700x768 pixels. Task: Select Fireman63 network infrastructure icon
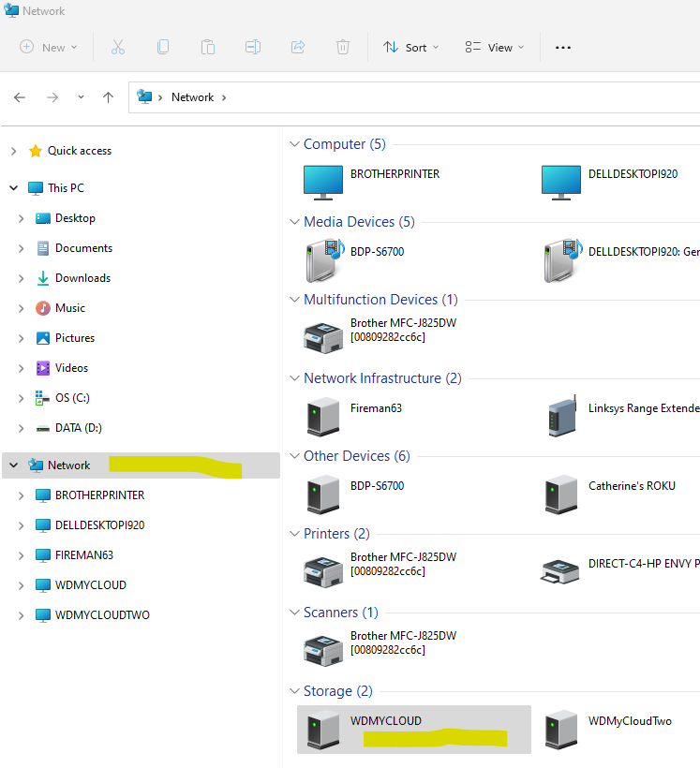coord(323,417)
